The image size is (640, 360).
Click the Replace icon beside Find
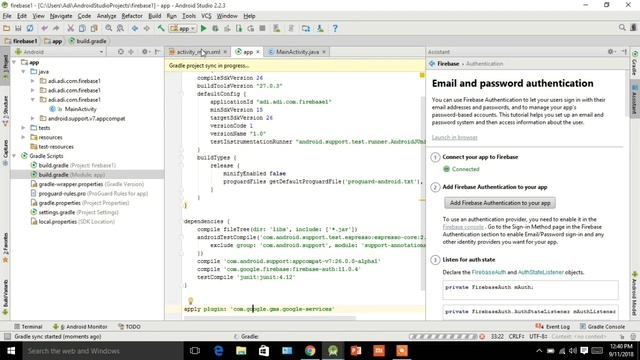coord(120,28)
